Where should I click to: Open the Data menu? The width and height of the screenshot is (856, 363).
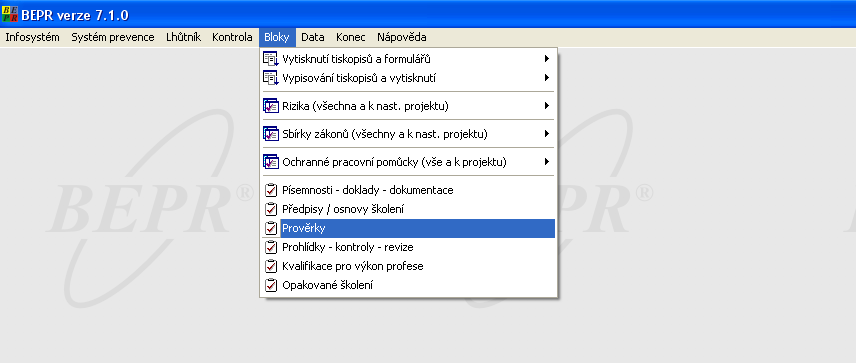coord(313,37)
